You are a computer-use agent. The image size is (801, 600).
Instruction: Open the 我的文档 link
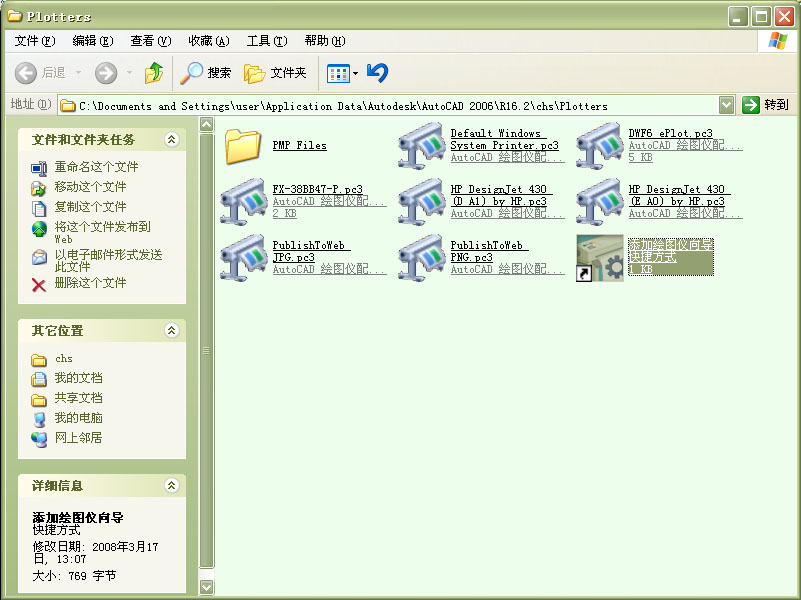pyautogui.click(x=78, y=378)
